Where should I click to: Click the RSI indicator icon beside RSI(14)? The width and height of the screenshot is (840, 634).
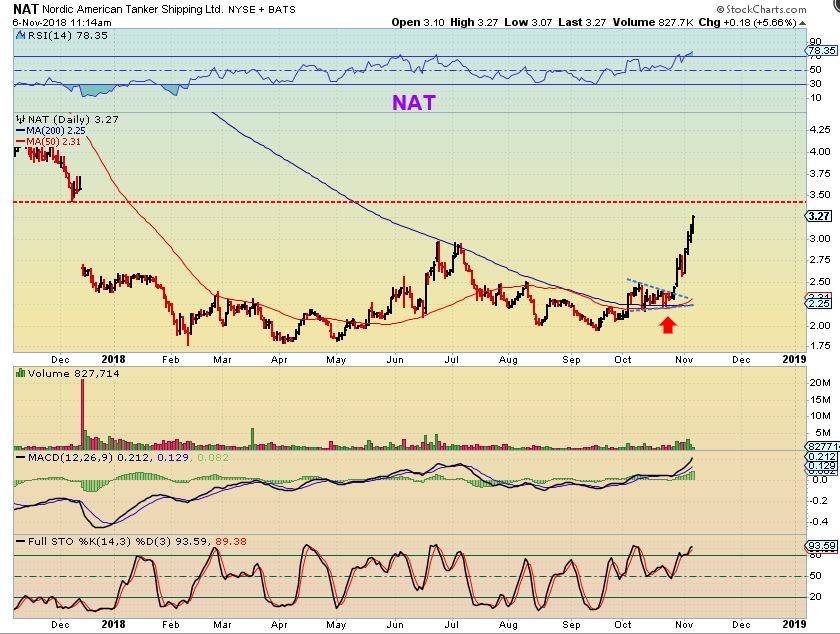(x=20, y=35)
